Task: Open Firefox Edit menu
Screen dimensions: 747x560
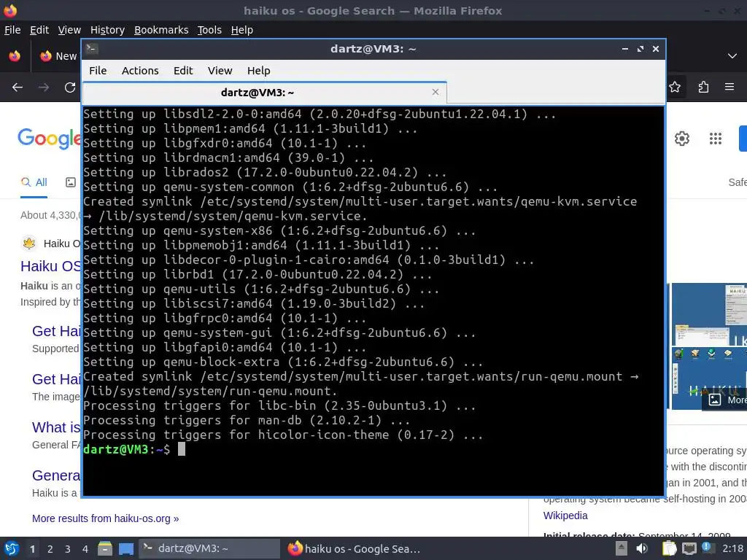Action: point(39,30)
